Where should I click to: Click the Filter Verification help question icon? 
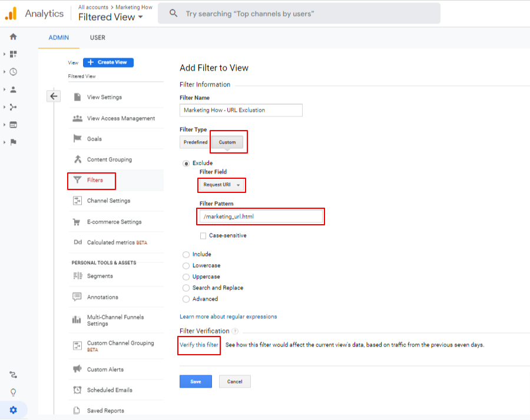[x=235, y=332]
